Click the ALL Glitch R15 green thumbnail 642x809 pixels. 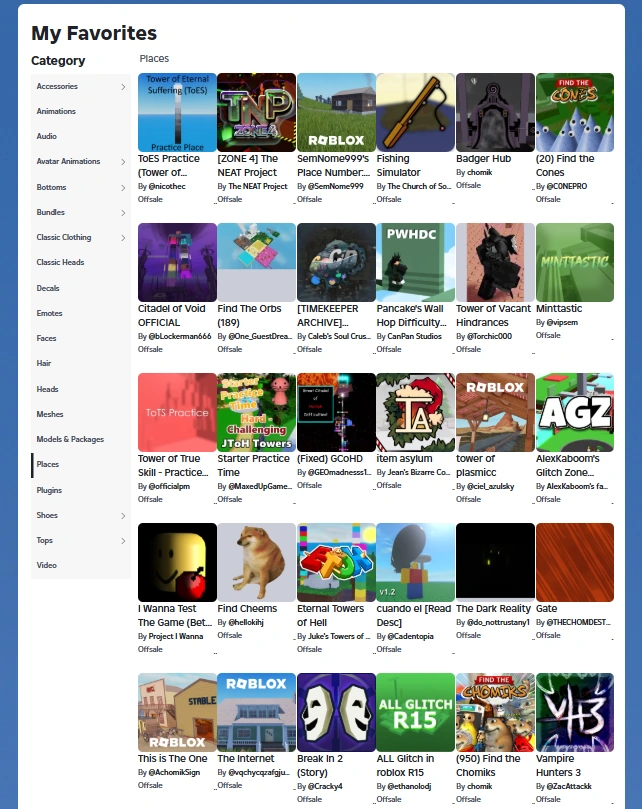click(415, 713)
